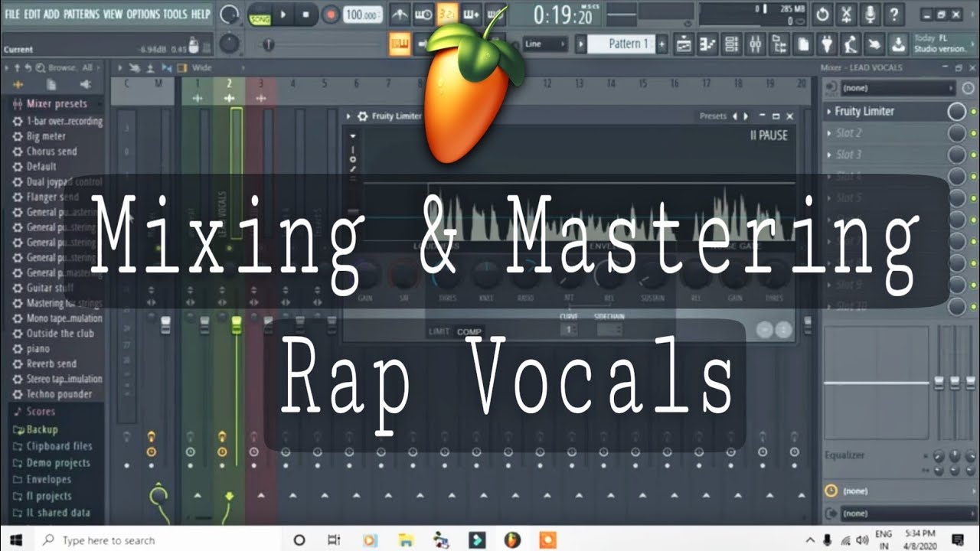Image resolution: width=980 pixels, height=551 pixels.
Task: Open the Slot 3 effect menu arrow
Action: coord(829,155)
